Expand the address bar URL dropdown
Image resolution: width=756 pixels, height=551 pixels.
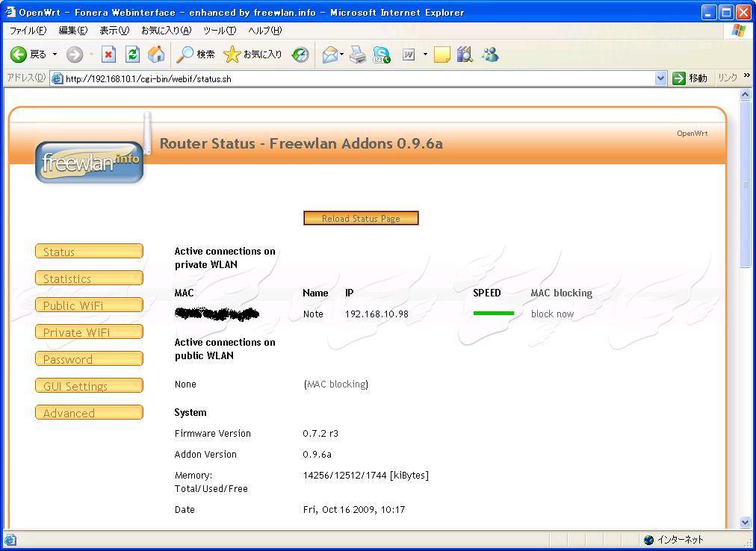(x=660, y=78)
